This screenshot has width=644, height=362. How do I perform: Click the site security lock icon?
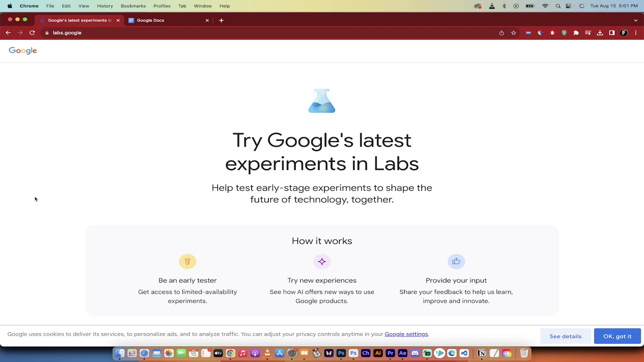click(47, 33)
